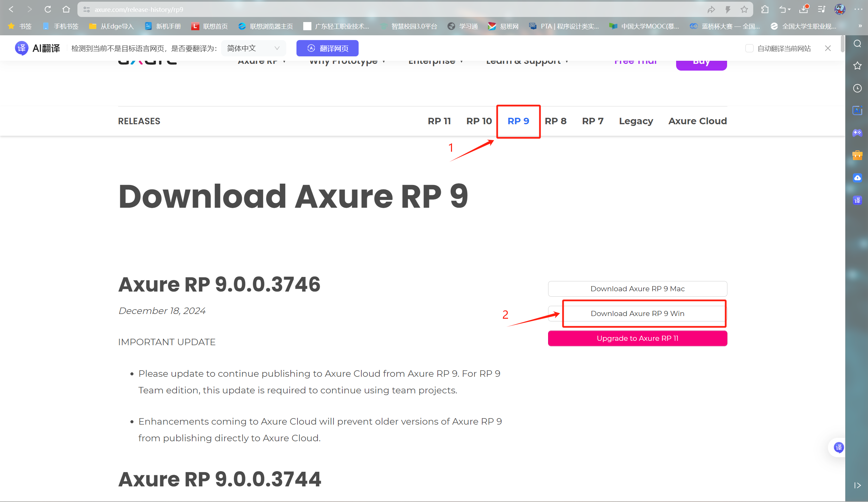The height and width of the screenshot is (502, 868).
Task: Open the 简体中文 language dropdown
Action: 253,48
